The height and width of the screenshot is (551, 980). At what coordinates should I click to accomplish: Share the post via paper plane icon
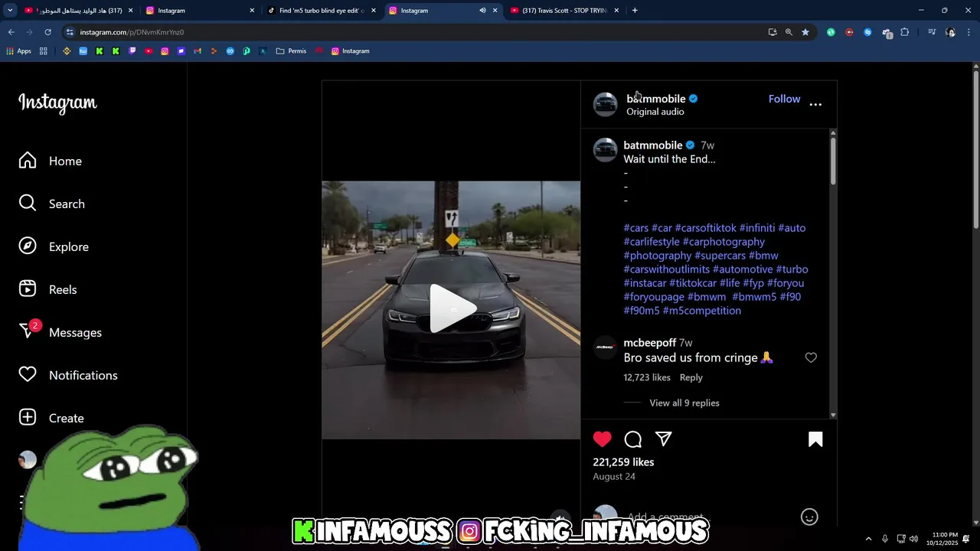(x=664, y=439)
